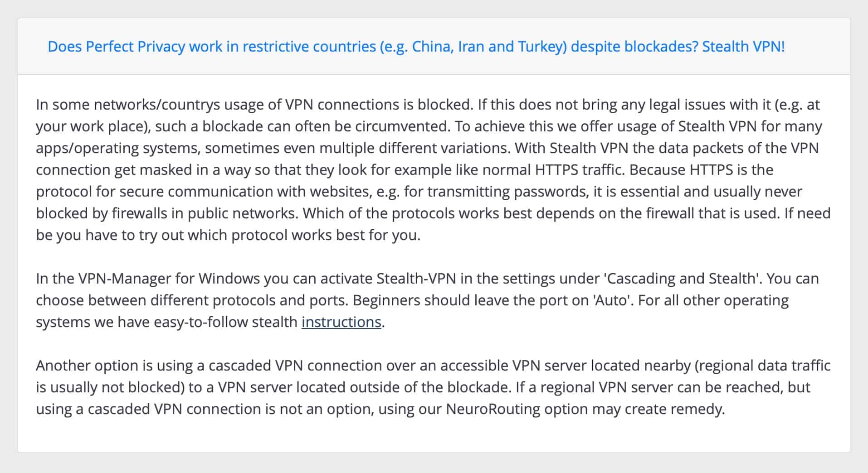Click 'China, Iran and Turkey' in the heading
The height and width of the screenshot is (473, 868).
pos(489,47)
